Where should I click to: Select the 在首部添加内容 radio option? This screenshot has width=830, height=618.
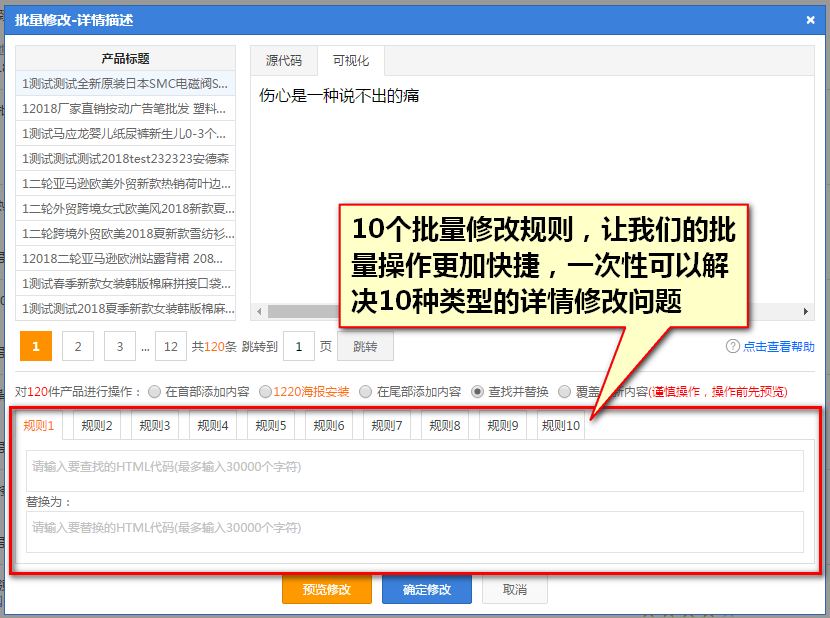tap(154, 392)
